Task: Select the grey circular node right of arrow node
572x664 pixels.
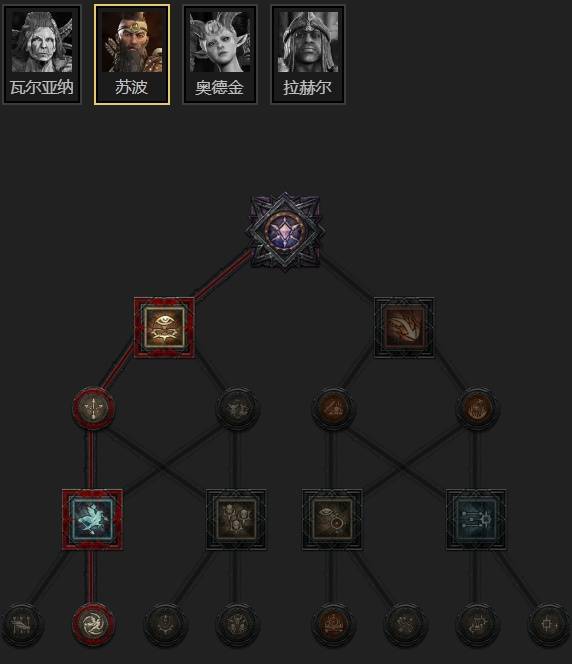Action: click(x=237, y=408)
